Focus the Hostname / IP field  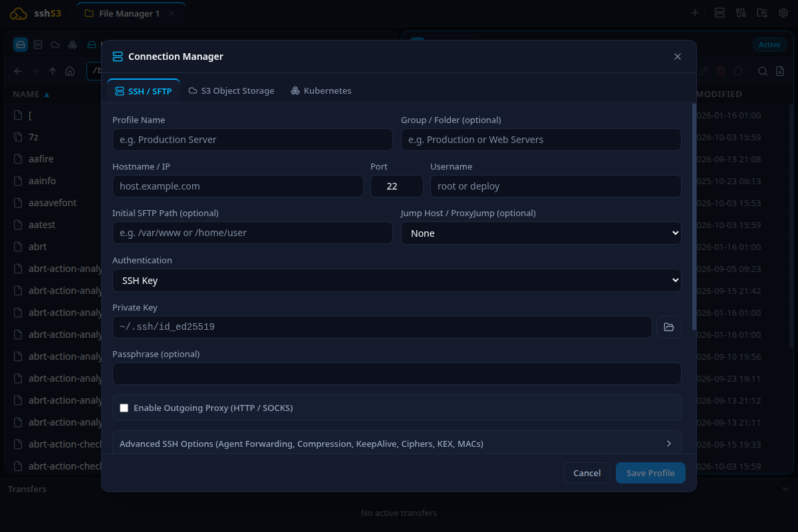(237, 186)
